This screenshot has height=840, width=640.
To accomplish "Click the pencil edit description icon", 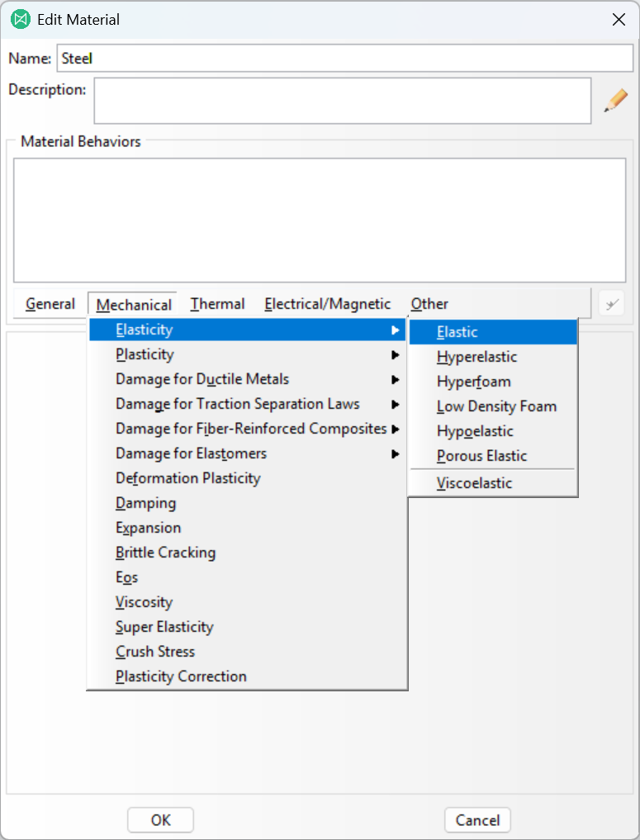I will (x=616, y=101).
